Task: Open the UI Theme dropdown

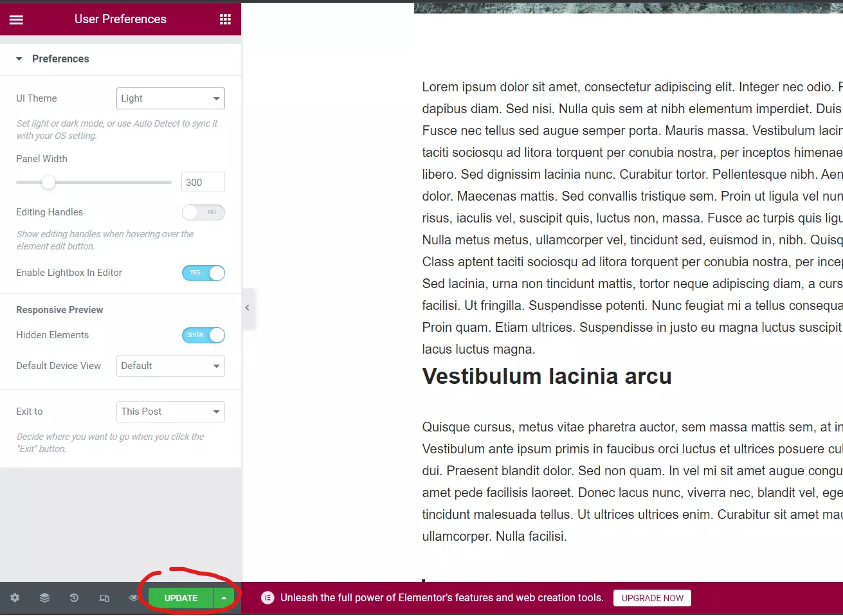Action: click(x=170, y=98)
